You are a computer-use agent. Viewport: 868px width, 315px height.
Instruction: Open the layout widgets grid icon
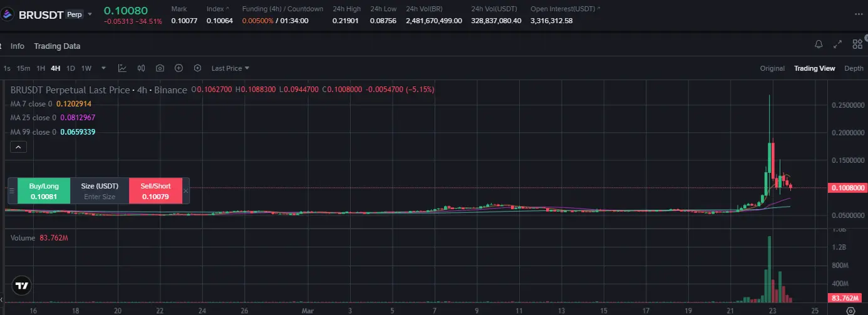click(x=857, y=44)
